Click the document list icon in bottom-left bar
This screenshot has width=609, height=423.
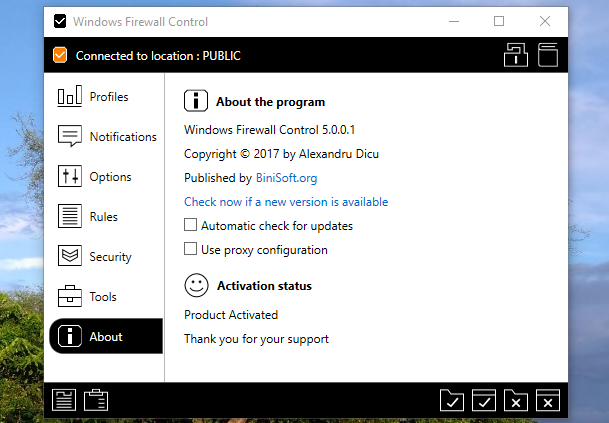click(x=64, y=400)
